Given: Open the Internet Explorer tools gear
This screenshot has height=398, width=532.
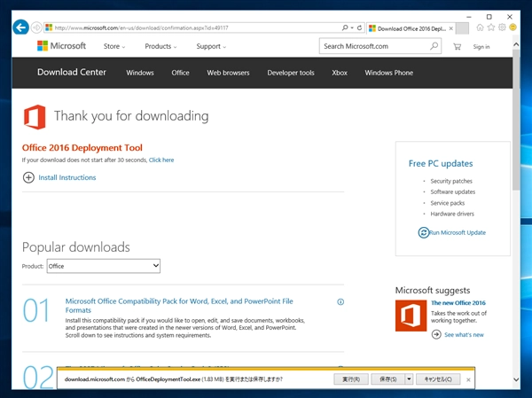Looking at the screenshot, I should [502, 27].
